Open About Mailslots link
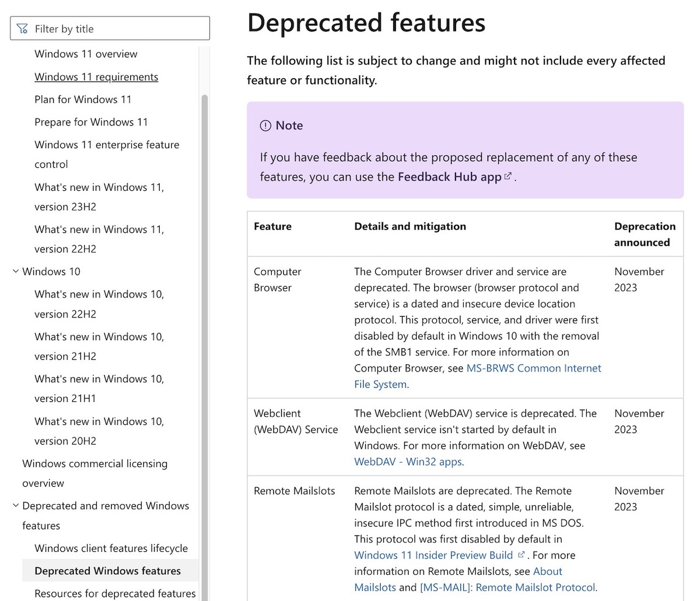Image resolution: width=700 pixels, height=601 pixels. [459, 579]
